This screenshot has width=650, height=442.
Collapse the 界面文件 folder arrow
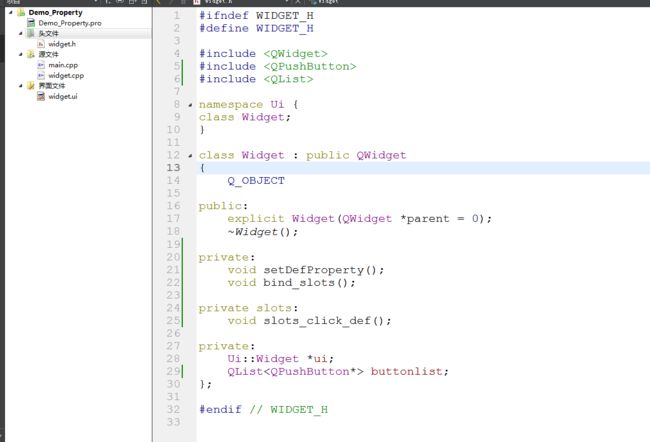coord(20,86)
